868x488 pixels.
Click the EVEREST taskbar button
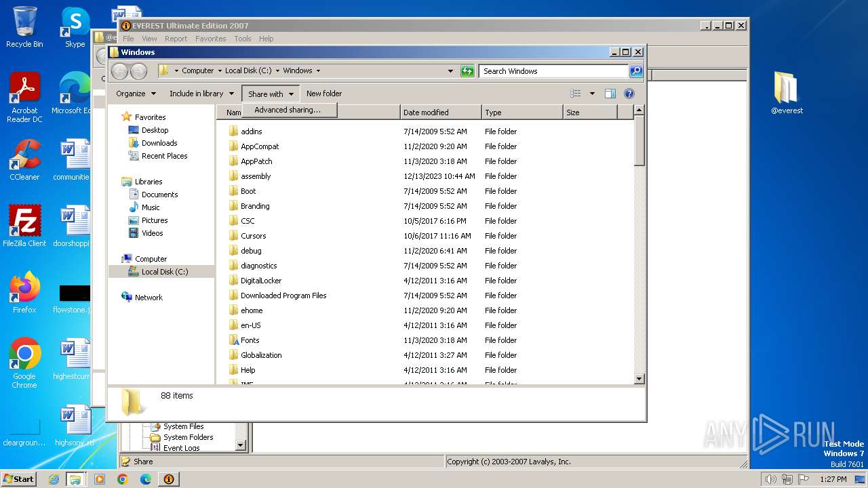click(x=169, y=479)
